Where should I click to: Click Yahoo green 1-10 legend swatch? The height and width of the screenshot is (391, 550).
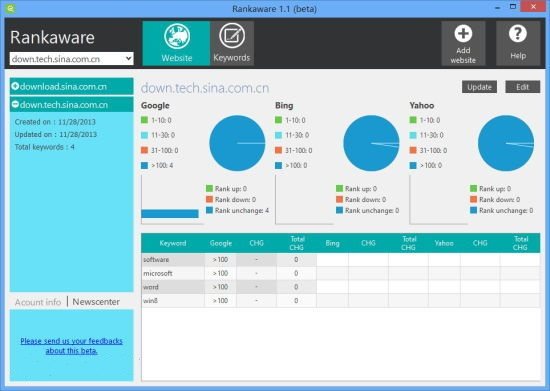[x=413, y=120]
